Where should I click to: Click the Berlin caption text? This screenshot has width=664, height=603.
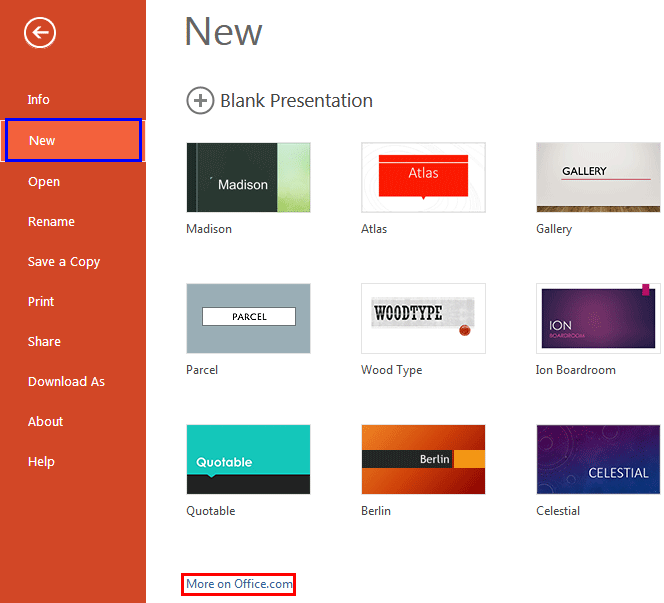click(x=376, y=511)
